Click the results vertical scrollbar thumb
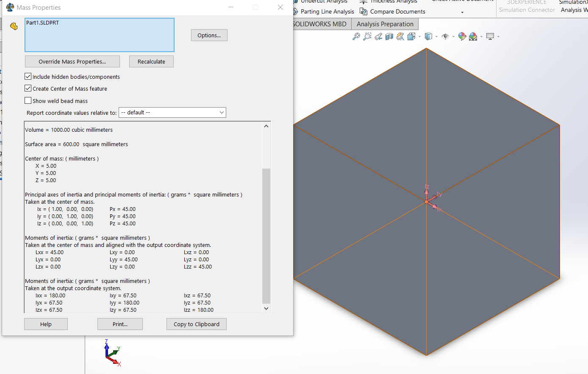 [266, 236]
